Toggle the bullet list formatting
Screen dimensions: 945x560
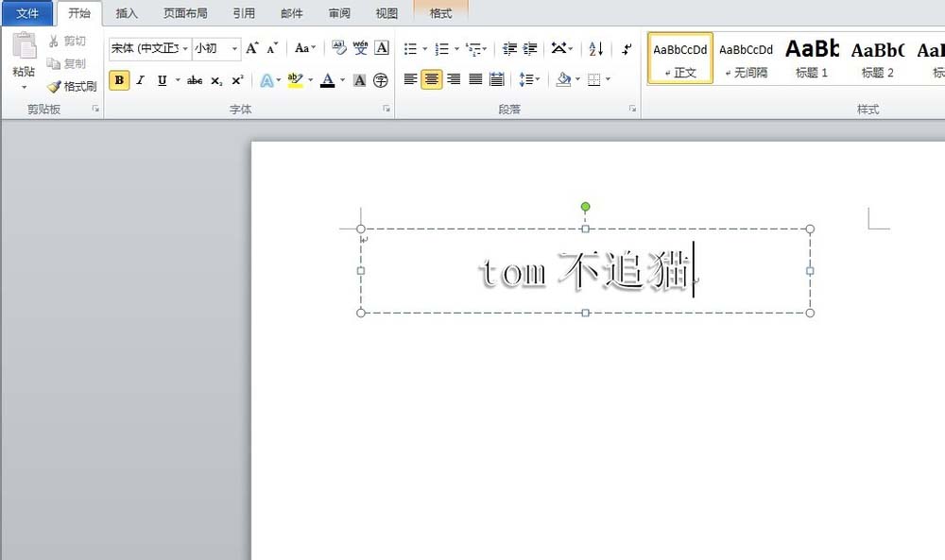pos(410,46)
